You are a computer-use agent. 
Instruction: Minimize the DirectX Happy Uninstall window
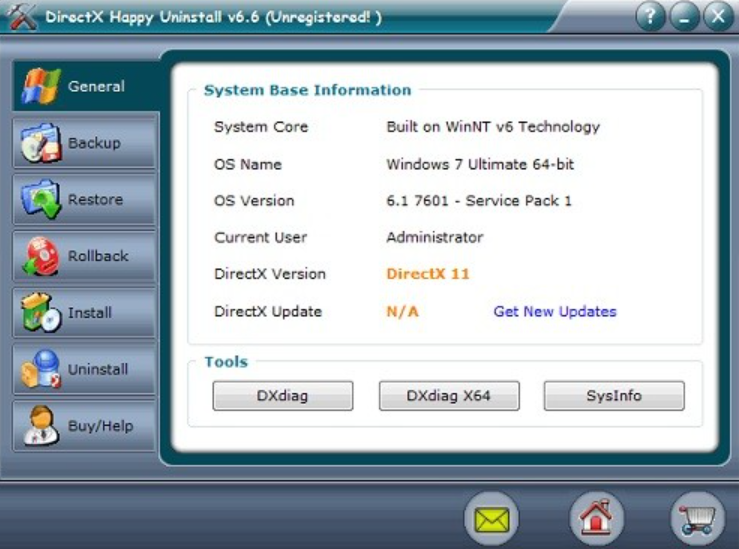(683, 16)
